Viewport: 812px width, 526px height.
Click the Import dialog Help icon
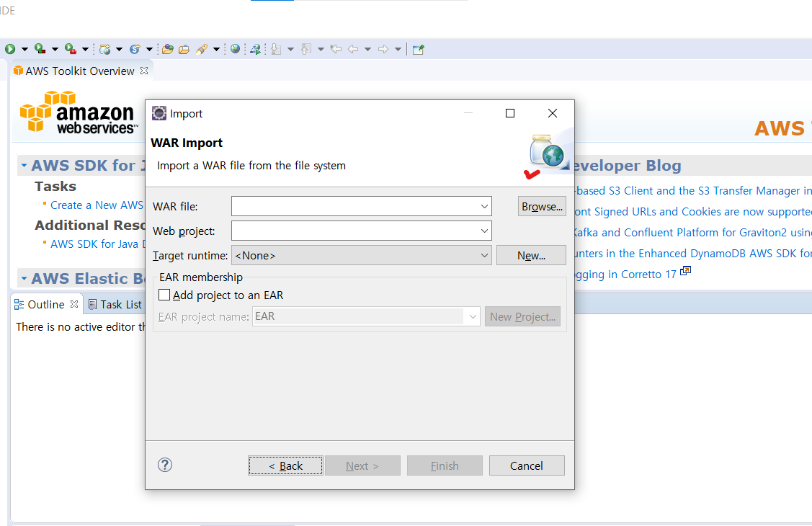165,465
